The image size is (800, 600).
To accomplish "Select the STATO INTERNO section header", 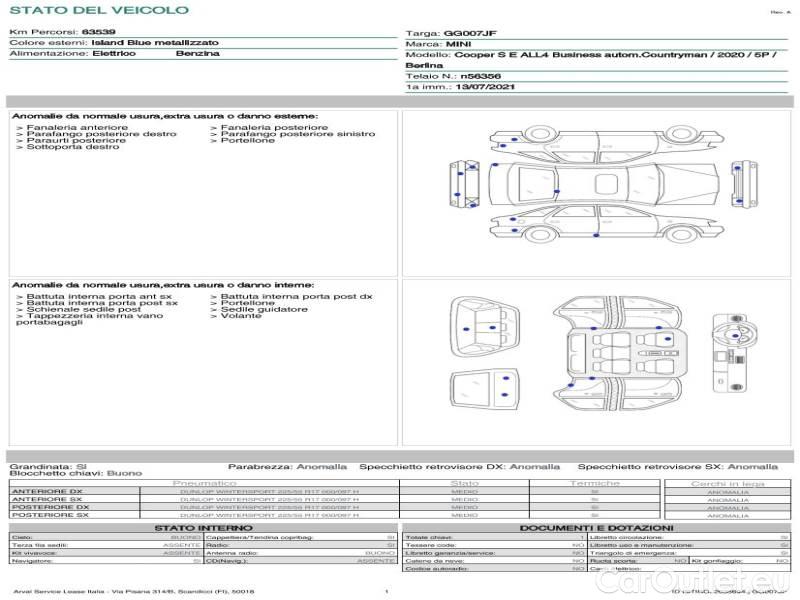I will 203,527.
